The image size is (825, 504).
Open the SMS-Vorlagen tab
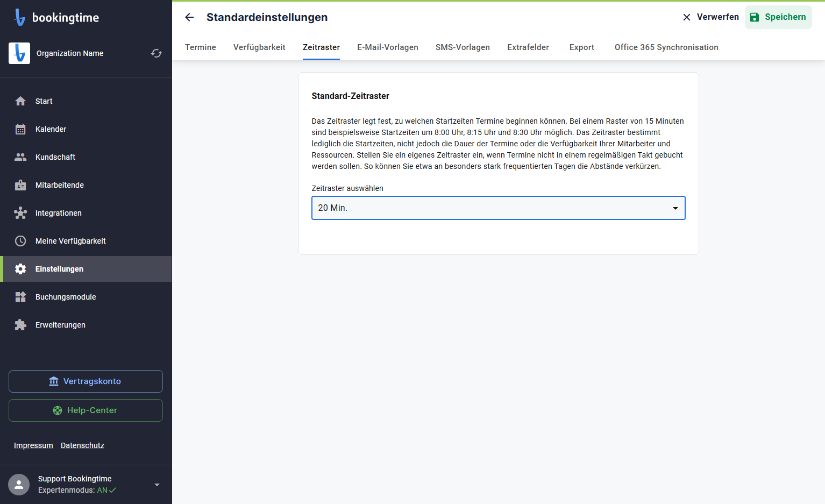tap(463, 47)
